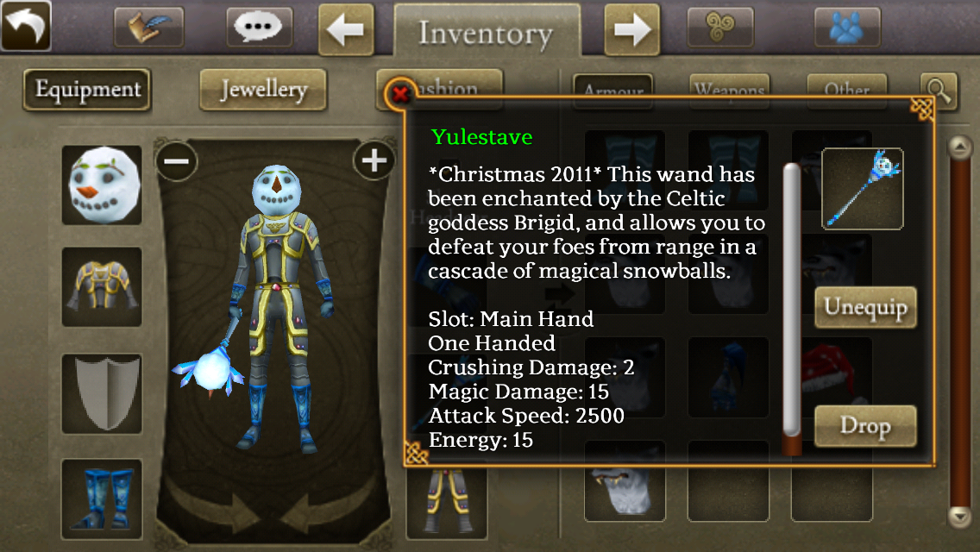Select the snowman head equipment slot

(102, 185)
